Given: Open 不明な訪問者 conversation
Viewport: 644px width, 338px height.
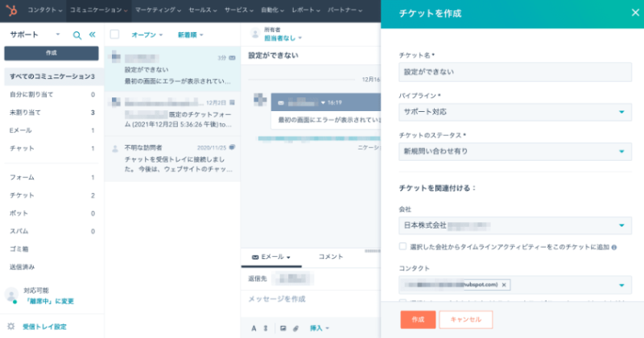Looking at the screenshot, I should pos(172,159).
